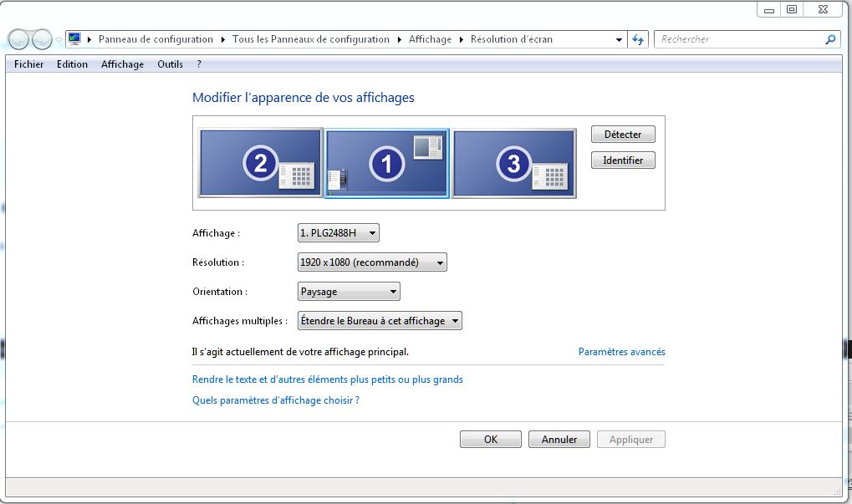
Task: Maximize the window
Action: (792, 10)
